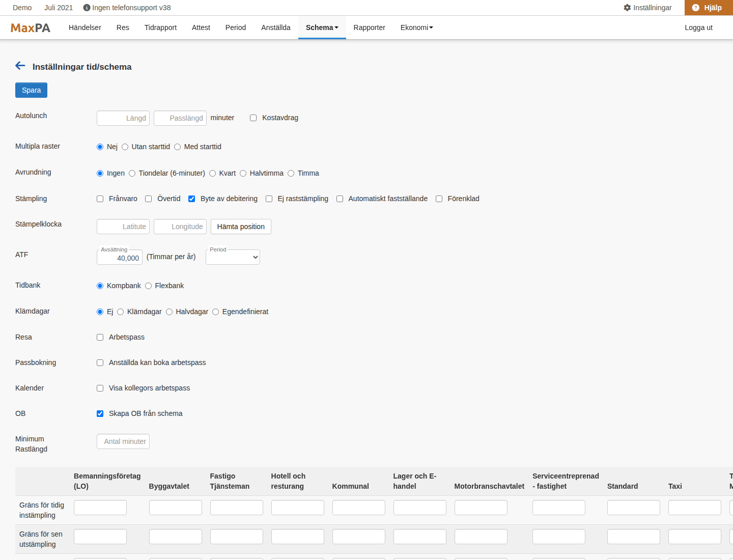The height and width of the screenshot is (560, 733).
Task: Click the info icon before Ingen telefonsupport
Action: [87, 8]
